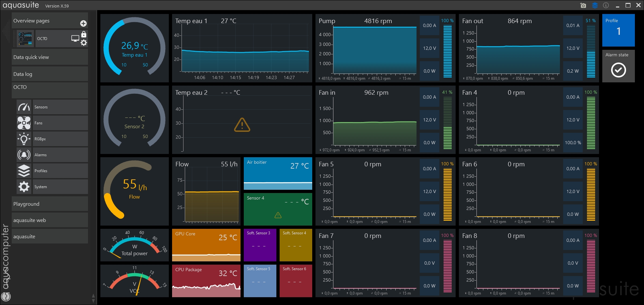The height and width of the screenshot is (305, 644).
Task: Click the info icon in title bar
Action: coord(606,5)
